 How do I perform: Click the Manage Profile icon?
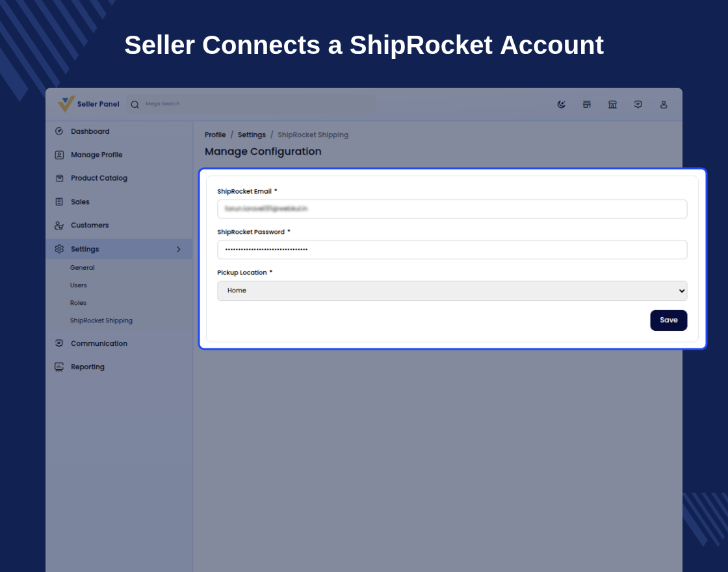coord(59,155)
